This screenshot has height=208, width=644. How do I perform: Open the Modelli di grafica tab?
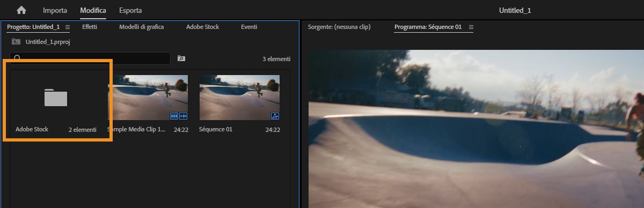tap(141, 27)
